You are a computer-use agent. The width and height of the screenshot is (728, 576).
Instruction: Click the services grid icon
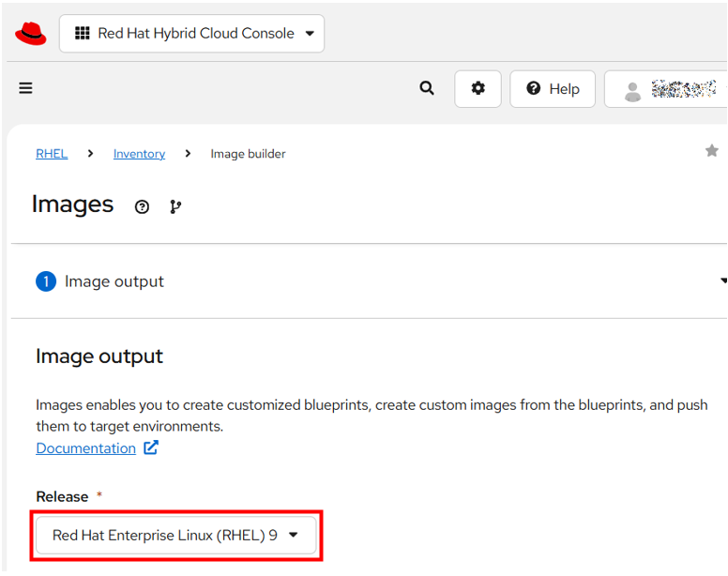(x=82, y=34)
